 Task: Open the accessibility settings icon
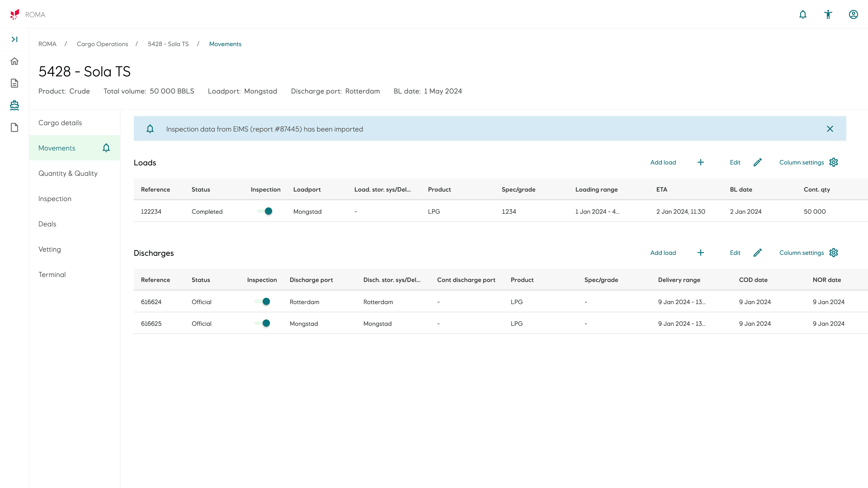click(828, 14)
